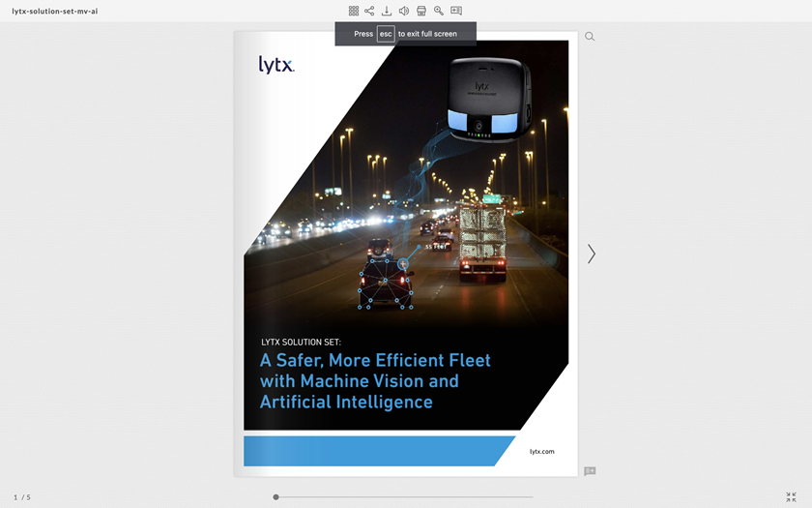Print the document using printer icon
This screenshot has width=812, height=508.
pyautogui.click(x=421, y=11)
